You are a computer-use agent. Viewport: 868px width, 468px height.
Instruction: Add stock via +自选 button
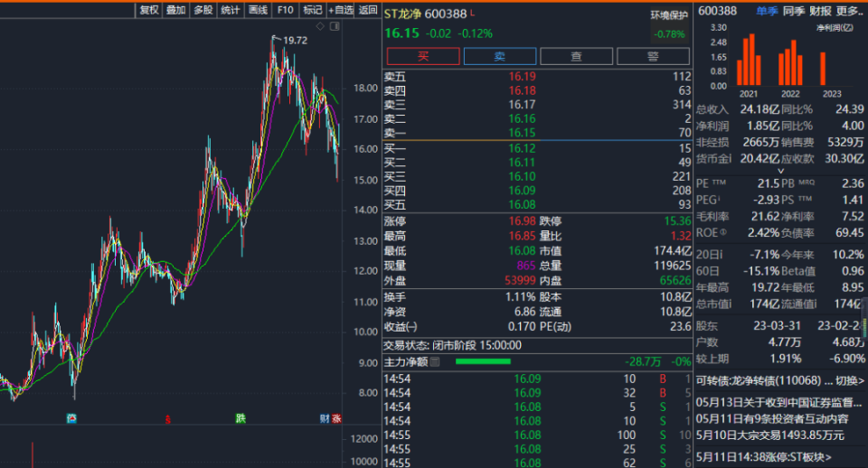[x=341, y=10]
